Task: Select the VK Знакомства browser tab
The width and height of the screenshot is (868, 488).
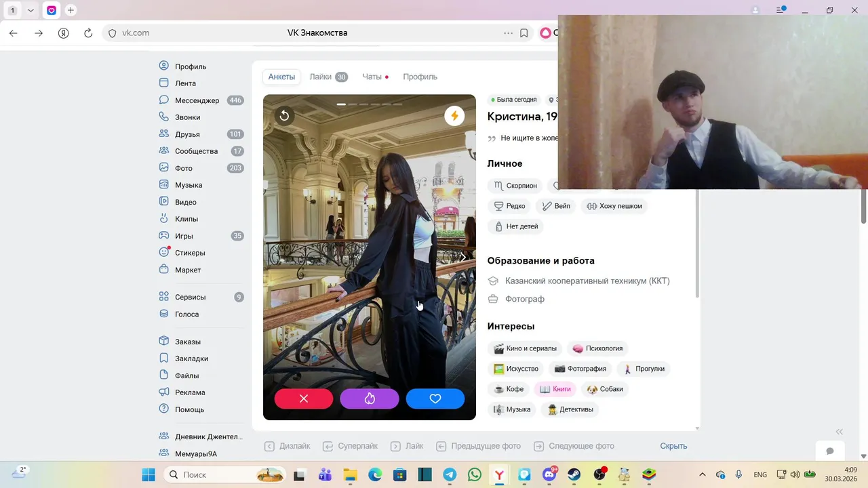Action: [x=52, y=10]
